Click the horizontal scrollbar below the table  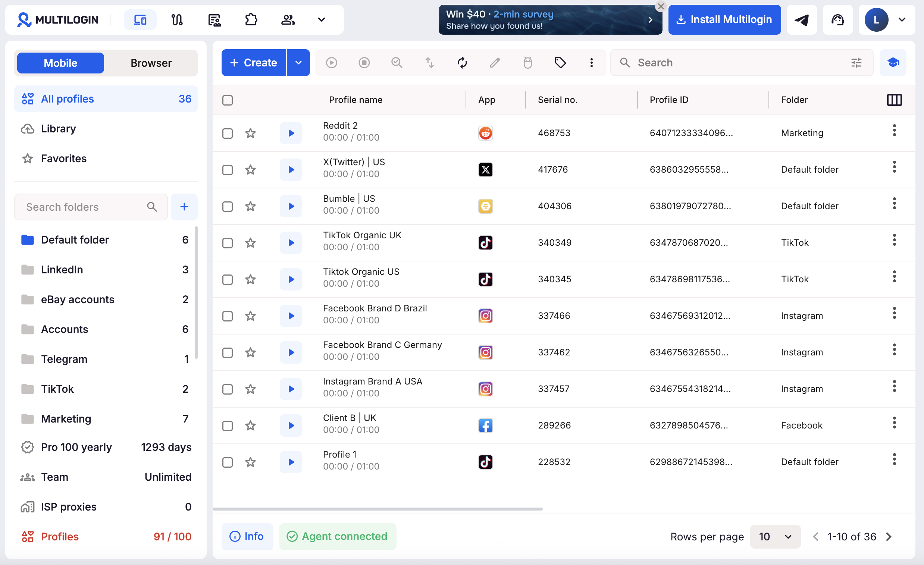[x=377, y=509]
